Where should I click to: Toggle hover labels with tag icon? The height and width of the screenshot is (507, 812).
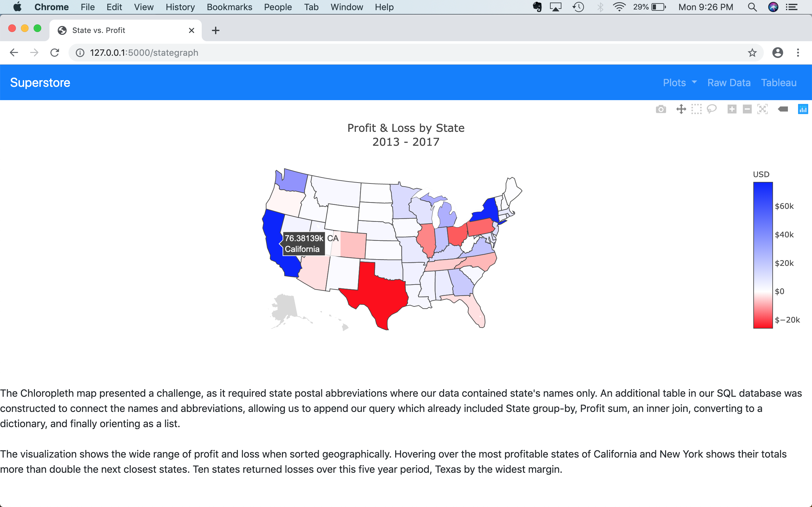(x=783, y=109)
